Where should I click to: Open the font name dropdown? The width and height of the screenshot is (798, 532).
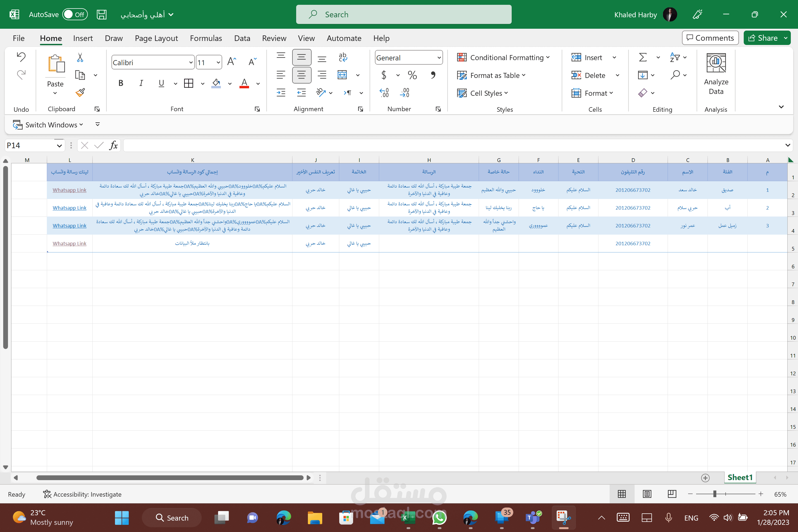pyautogui.click(x=191, y=63)
